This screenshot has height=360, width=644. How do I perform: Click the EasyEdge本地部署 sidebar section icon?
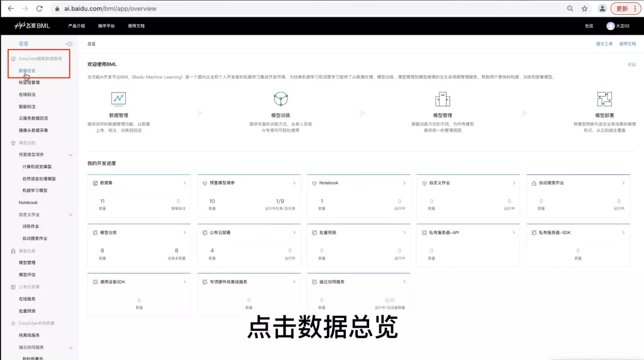click(13, 324)
